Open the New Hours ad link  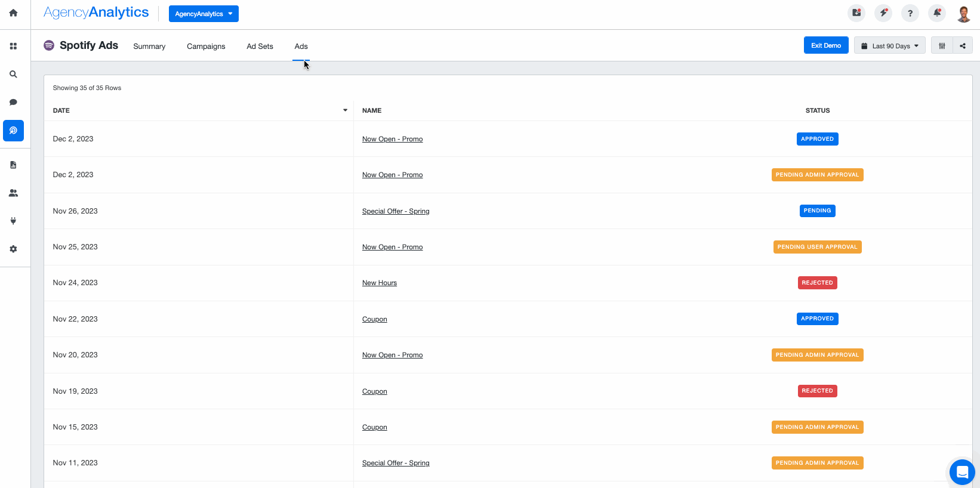(379, 283)
